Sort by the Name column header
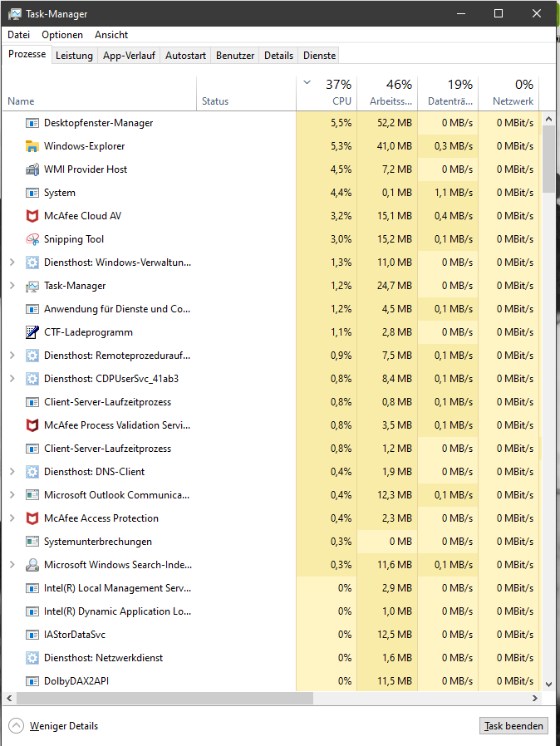The height and width of the screenshot is (746, 560). pyautogui.click(x=99, y=94)
